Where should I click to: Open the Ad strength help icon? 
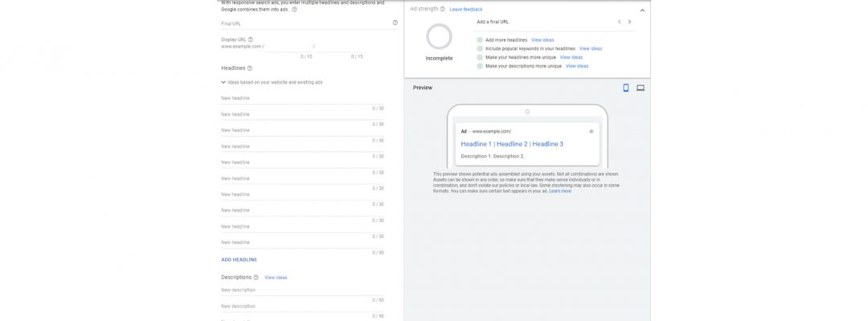442,9
